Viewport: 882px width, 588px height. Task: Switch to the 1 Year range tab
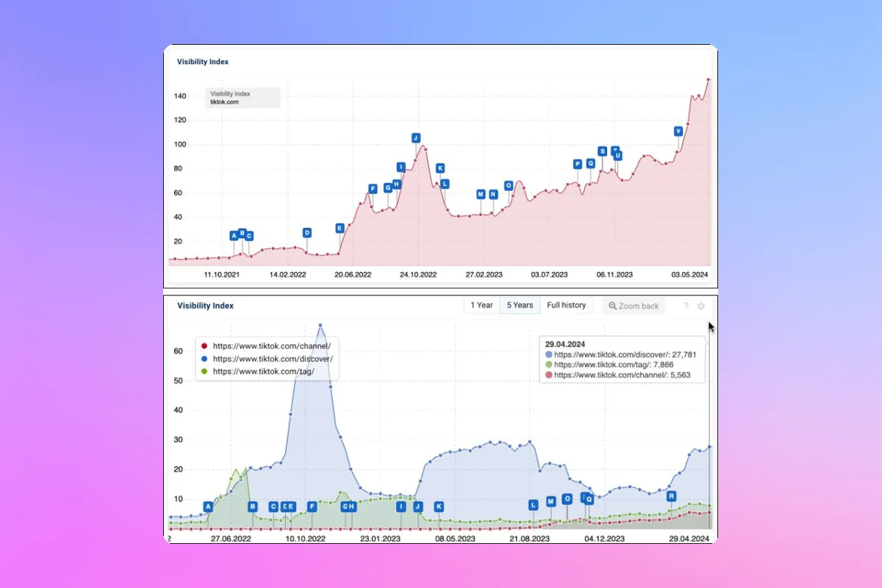point(481,305)
